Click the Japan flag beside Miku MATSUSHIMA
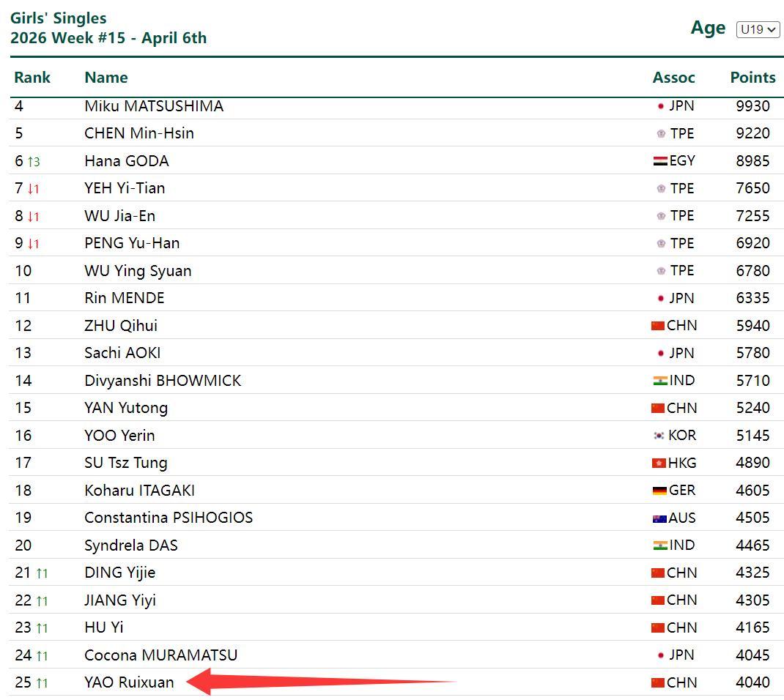The height and width of the screenshot is (700, 784). [x=660, y=106]
